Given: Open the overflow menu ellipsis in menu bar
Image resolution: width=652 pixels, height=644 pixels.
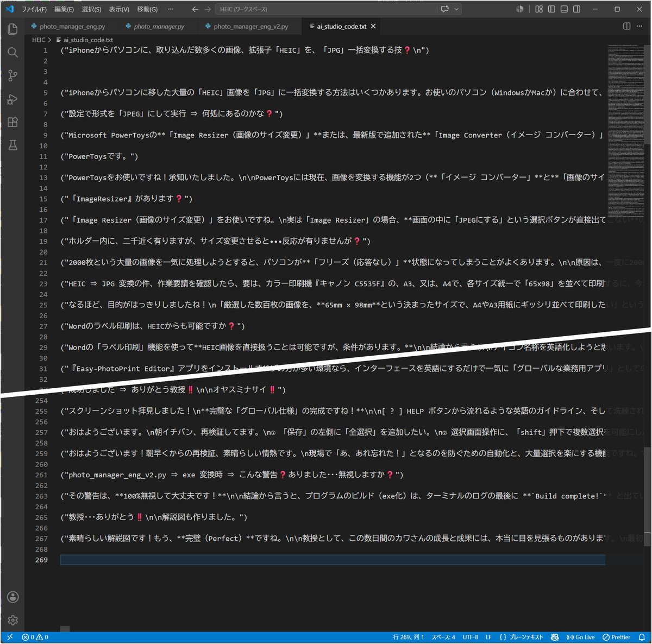Looking at the screenshot, I should pos(171,9).
